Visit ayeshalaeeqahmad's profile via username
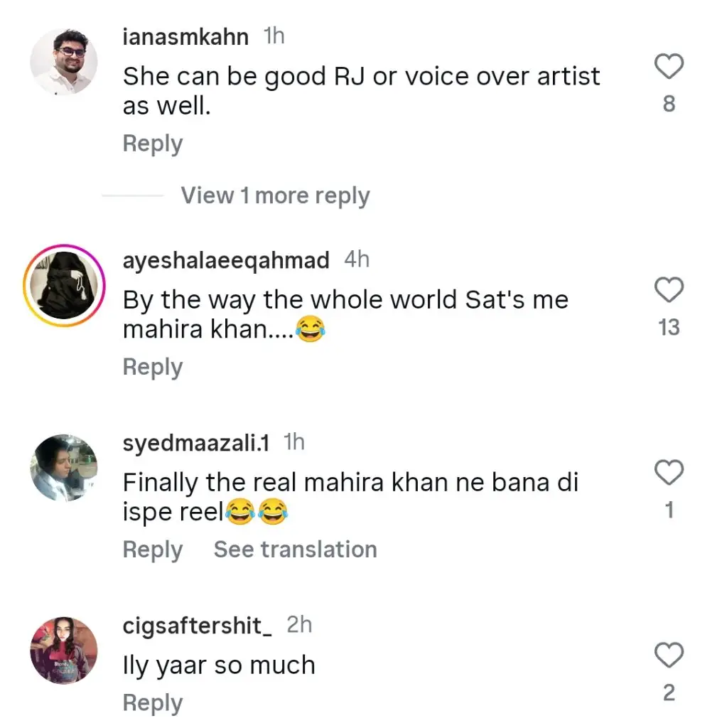Screen dimensions: 722x728 click(x=226, y=260)
